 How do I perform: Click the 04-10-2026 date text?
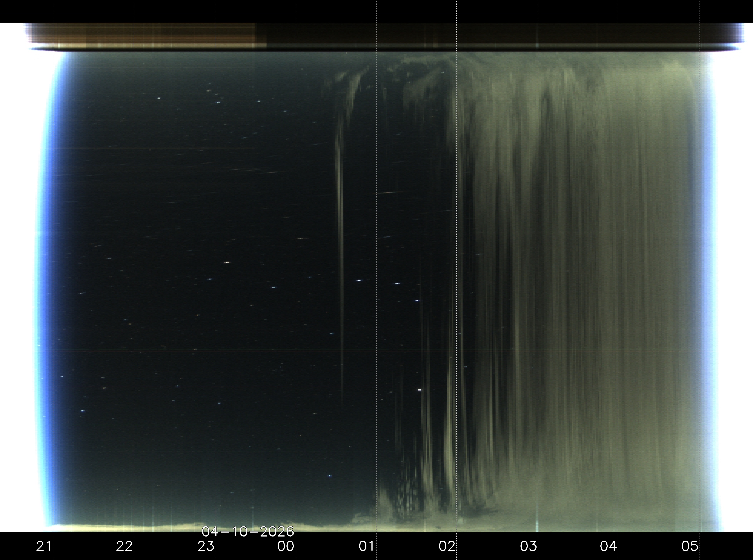point(248,531)
